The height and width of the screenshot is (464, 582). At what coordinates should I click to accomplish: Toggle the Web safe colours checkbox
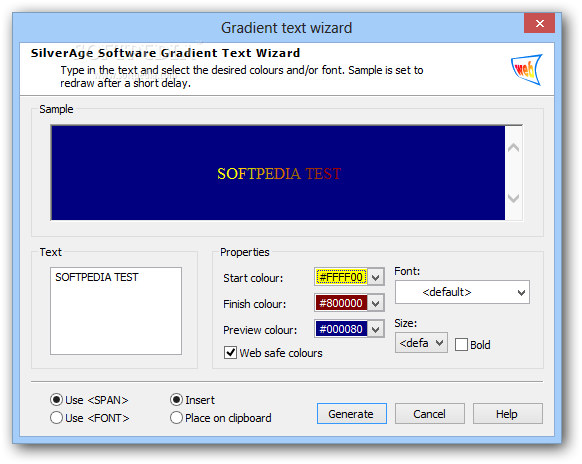[x=230, y=352]
